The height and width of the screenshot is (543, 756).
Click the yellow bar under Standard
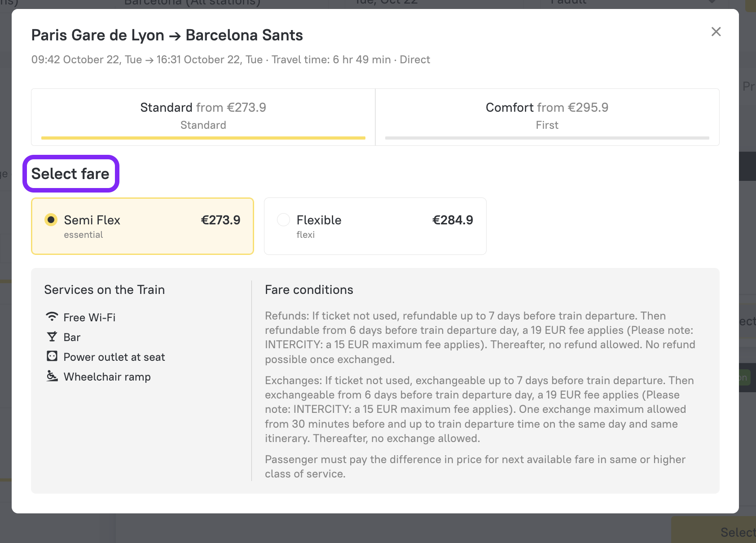203,138
